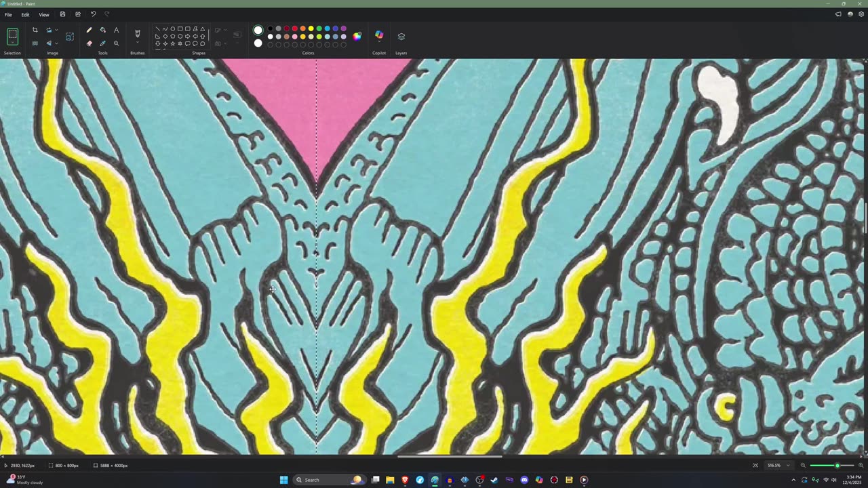
Task: Click the horizontal canvas scrollbar
Action: click(450, 456)
